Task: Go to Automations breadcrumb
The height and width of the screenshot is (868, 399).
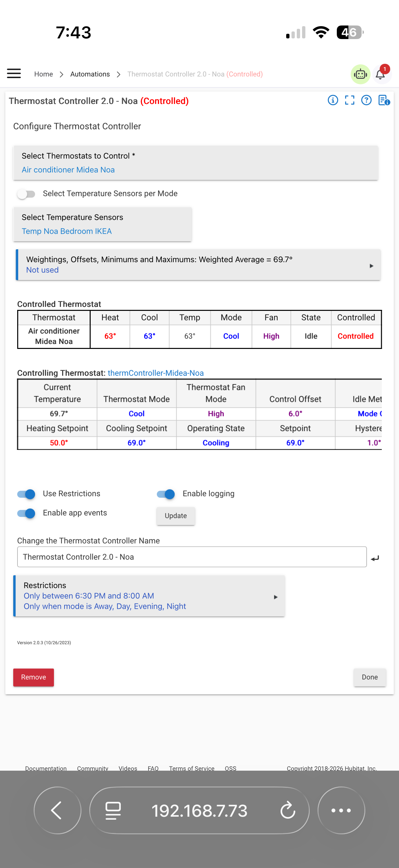Action: 90,74
